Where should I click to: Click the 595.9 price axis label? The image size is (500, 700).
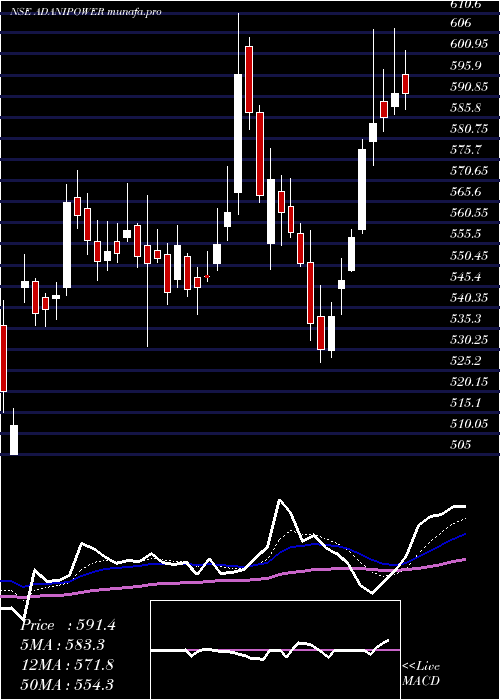click(x=465, y=66)
